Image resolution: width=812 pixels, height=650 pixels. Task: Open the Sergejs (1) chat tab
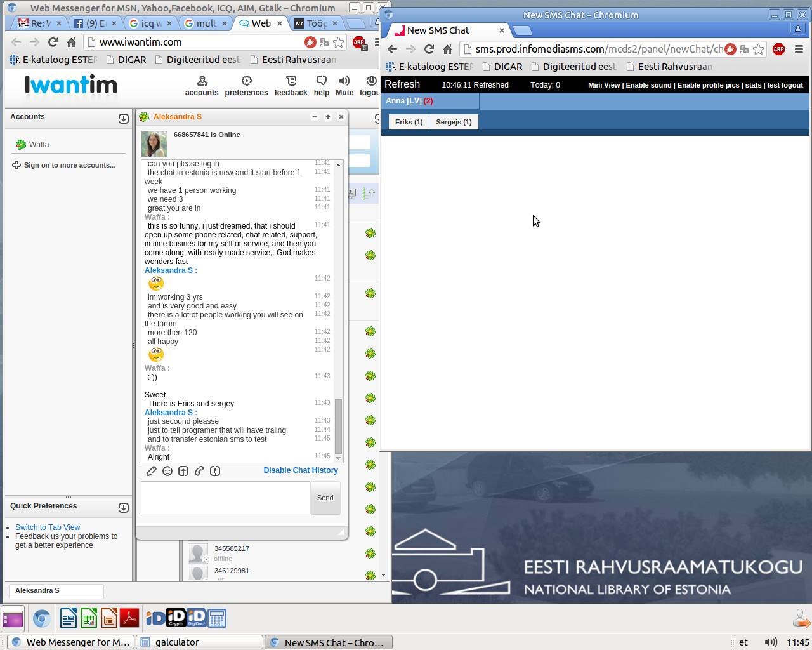(454, 122)
